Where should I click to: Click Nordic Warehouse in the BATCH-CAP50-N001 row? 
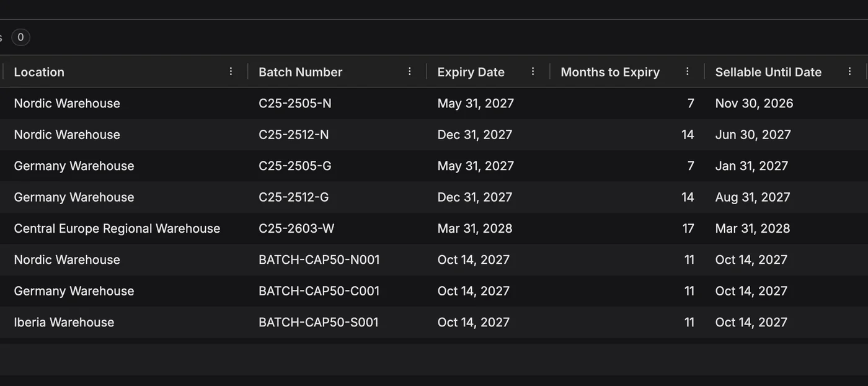tap(67, 259)
